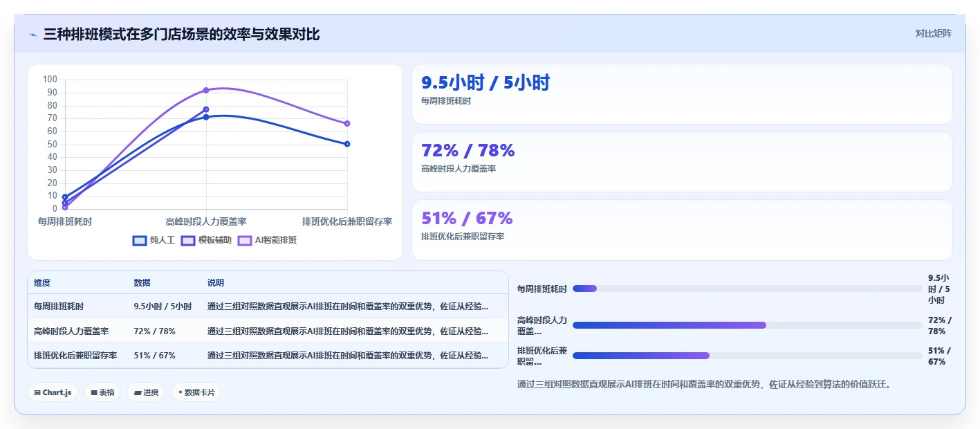Click the 纯人工 data point at 50
Viewport: 980px width, 429px height.
[x=347, y=144]
